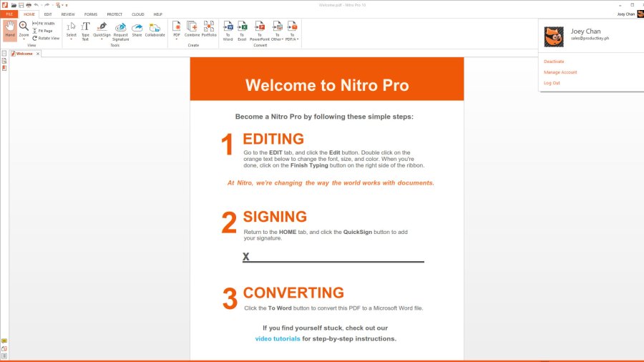This screenshot has width=644, height=362.
Task: Select the Welcome document tab
Action: point(24,54)
